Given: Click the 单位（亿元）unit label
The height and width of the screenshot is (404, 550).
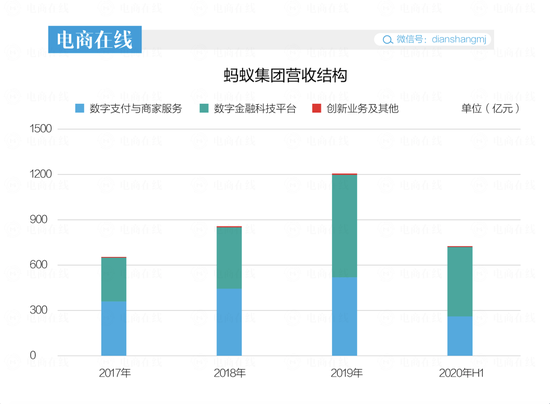Looking at the screenshot, I should (490, 109).
